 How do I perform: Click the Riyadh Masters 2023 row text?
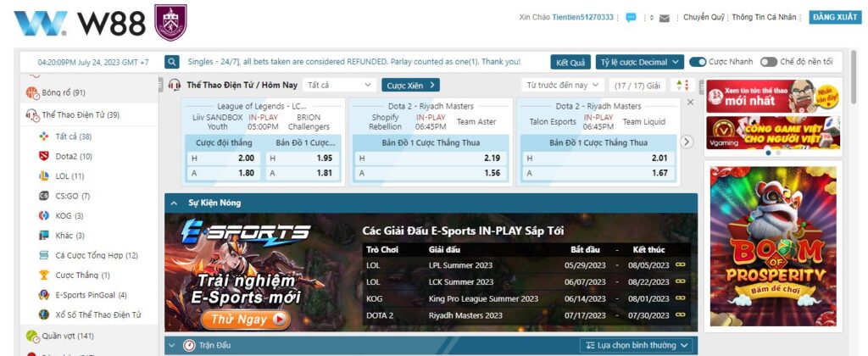point(465,315)
